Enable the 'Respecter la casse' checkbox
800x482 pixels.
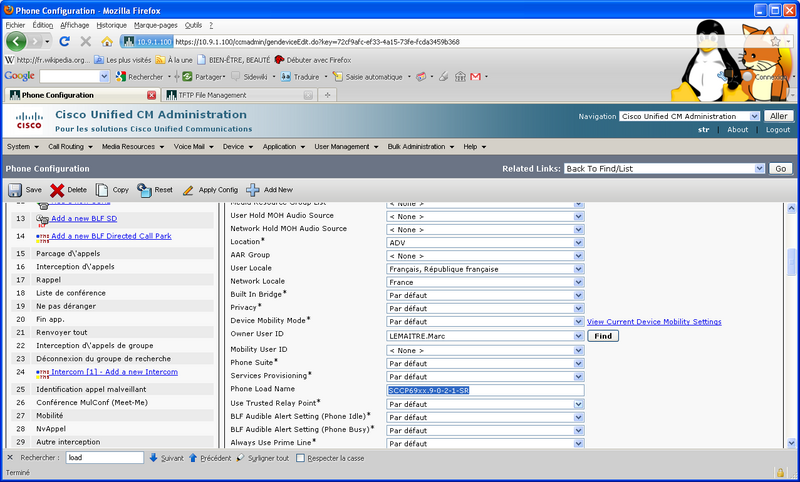(x=301, y=458)
